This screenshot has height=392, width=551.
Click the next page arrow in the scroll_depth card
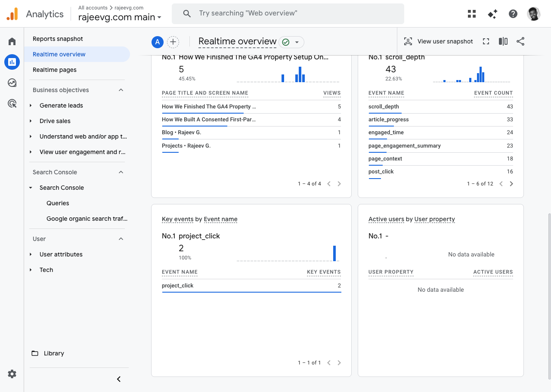pyautogui.click(x=511, y=183)
